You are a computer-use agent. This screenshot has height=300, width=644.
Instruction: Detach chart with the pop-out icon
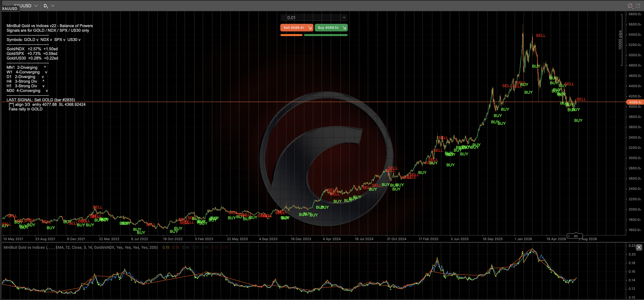click(x=638, y=5)
